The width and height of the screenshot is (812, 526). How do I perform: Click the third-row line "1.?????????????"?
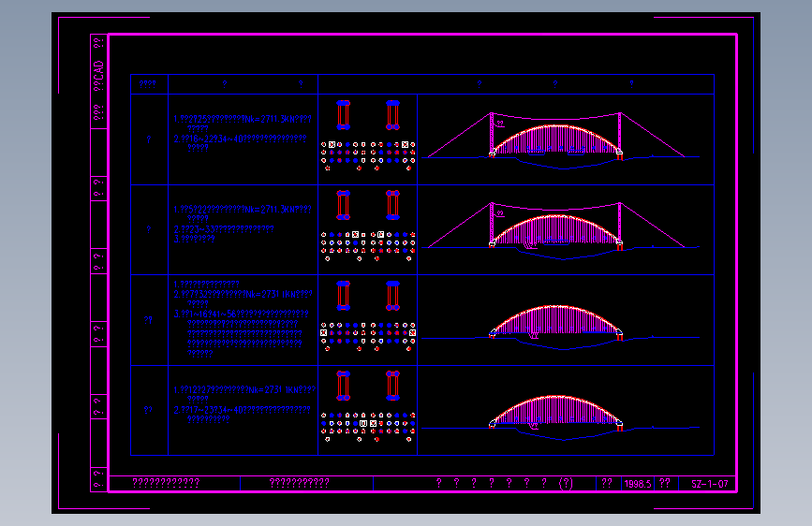coord(207,285)
